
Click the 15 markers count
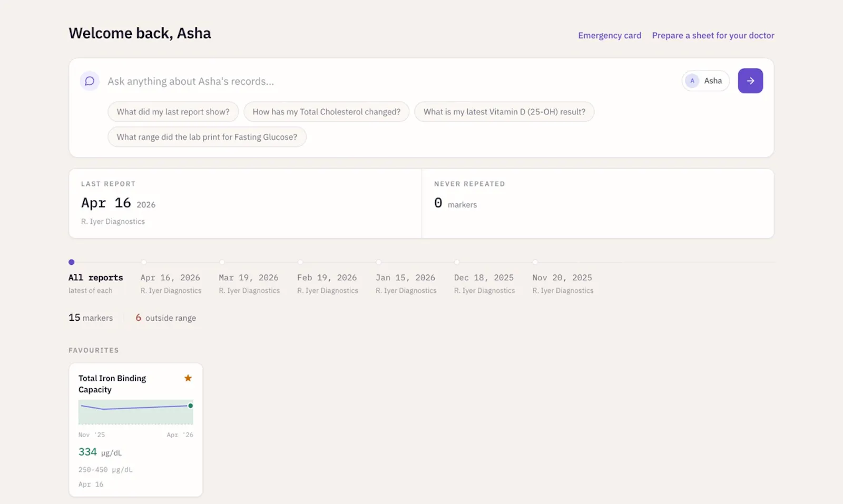tap(91, 318)
